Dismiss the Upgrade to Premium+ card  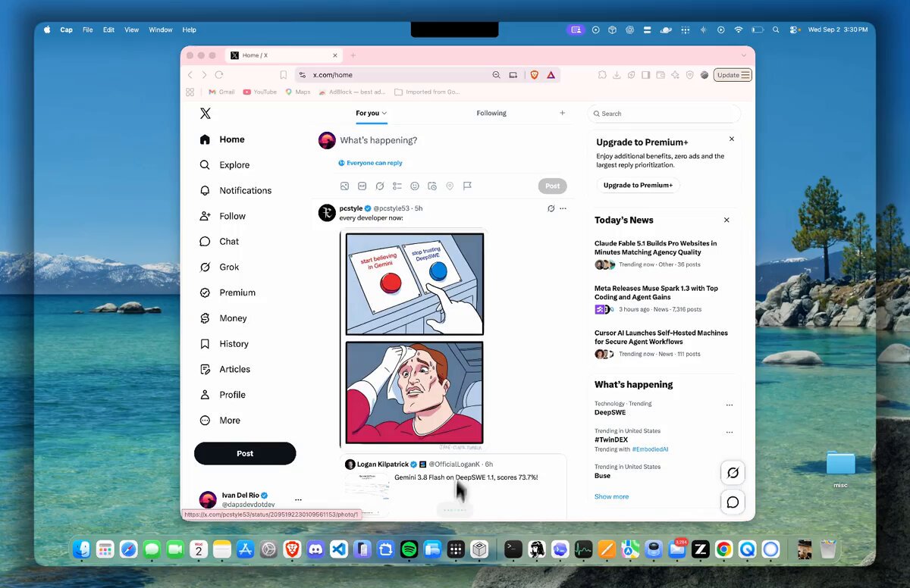[732, 139]
